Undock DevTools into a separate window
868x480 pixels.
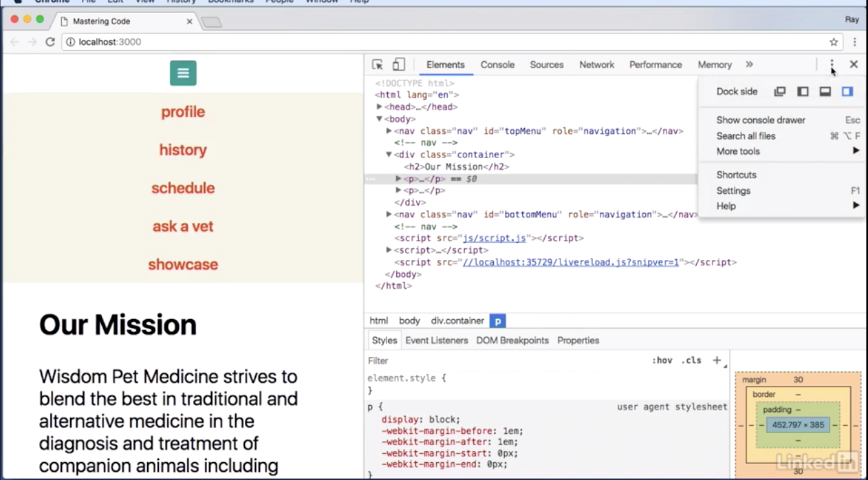click(x=780, y=91)
